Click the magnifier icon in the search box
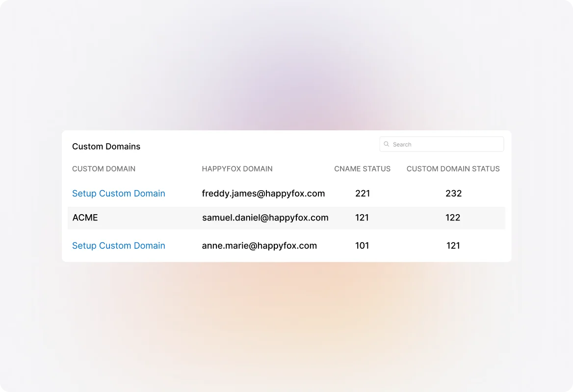573x392 pixels. 386,144
